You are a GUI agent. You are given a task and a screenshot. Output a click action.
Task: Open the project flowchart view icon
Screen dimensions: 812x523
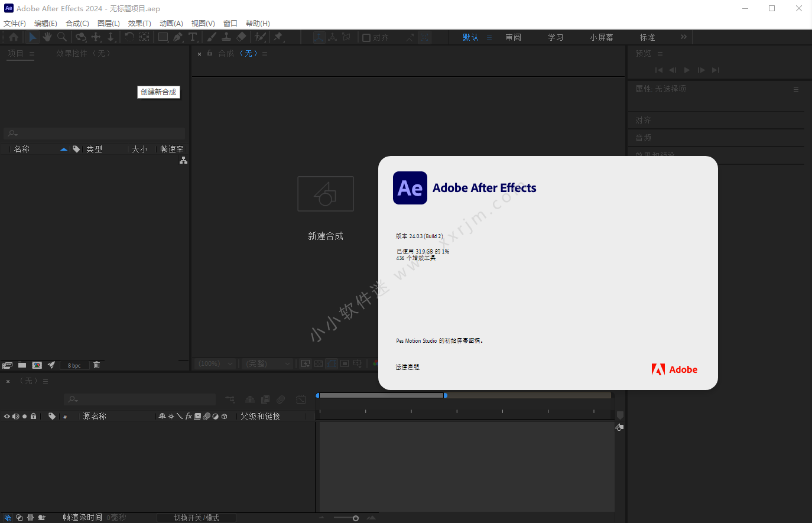[x=183, y=161]
